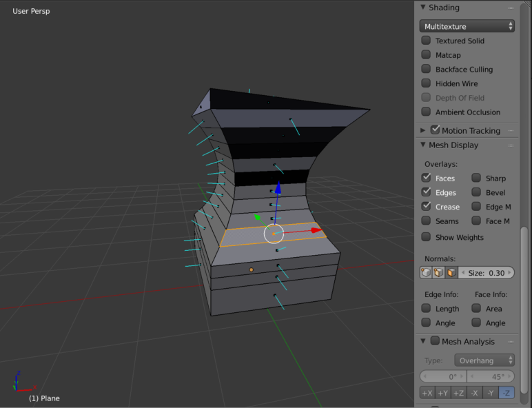
Task: Select the -Z overhang axis button
Action: pos(507,393)
